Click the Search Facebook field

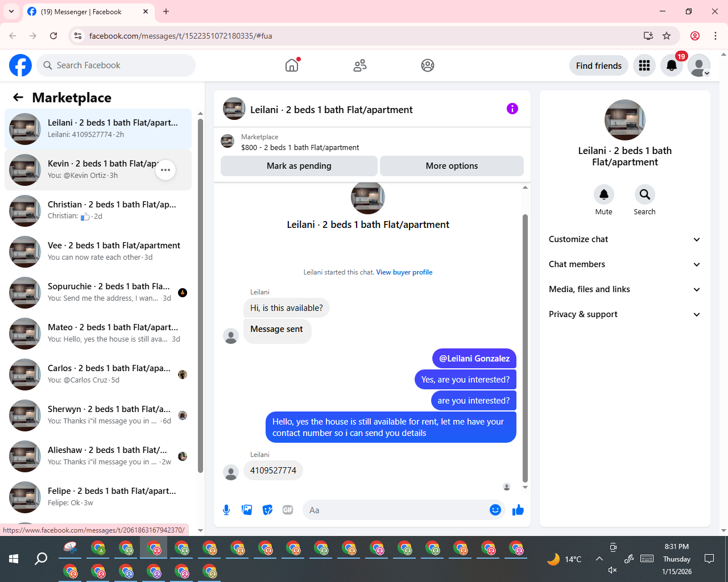coord(116,65)
